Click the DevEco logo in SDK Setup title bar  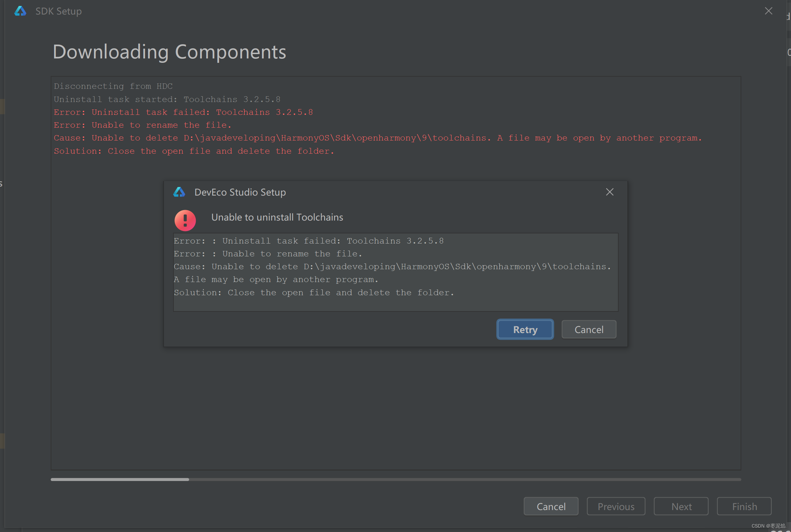pos(20,11)
